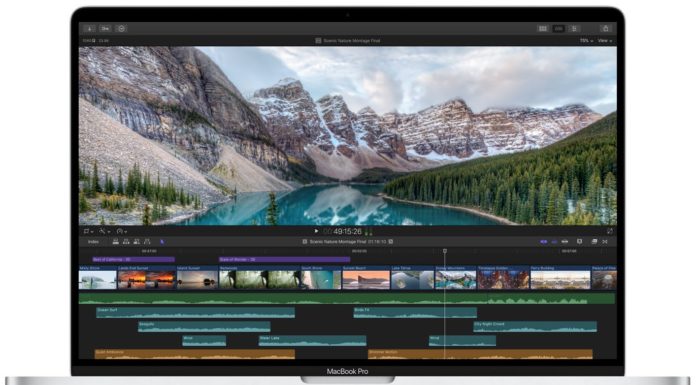Click the import media arrow icon
The width and height of the screenshot is (696, 385).
pos(89,28)
